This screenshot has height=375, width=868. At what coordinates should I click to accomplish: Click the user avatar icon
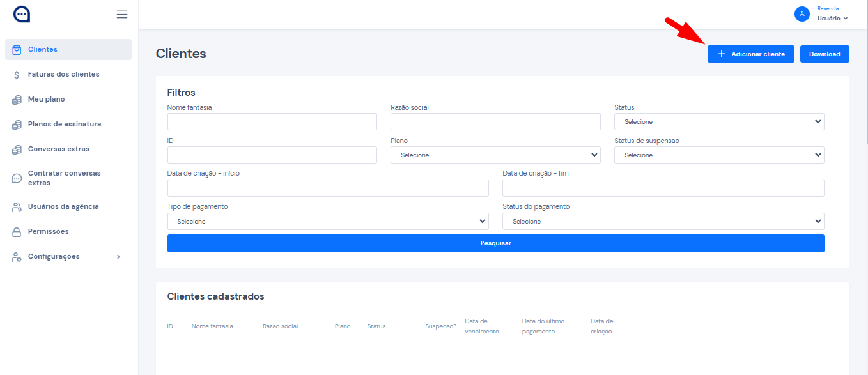[x=802, y=14]
